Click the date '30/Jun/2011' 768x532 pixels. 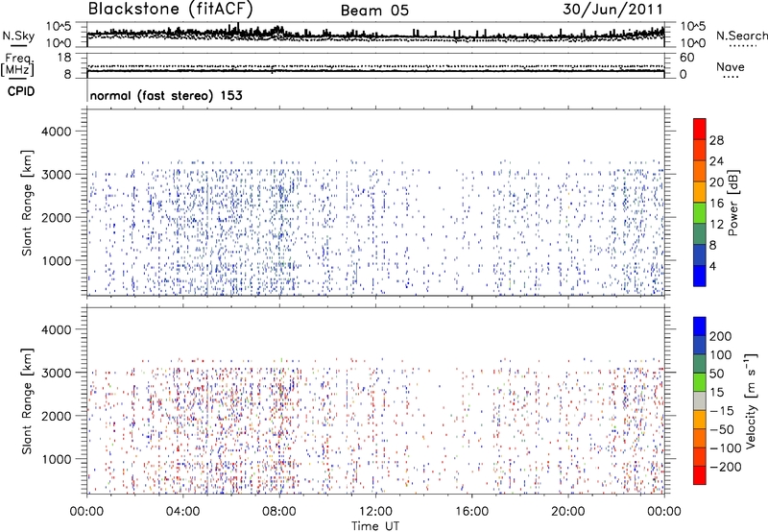point(612,9)
